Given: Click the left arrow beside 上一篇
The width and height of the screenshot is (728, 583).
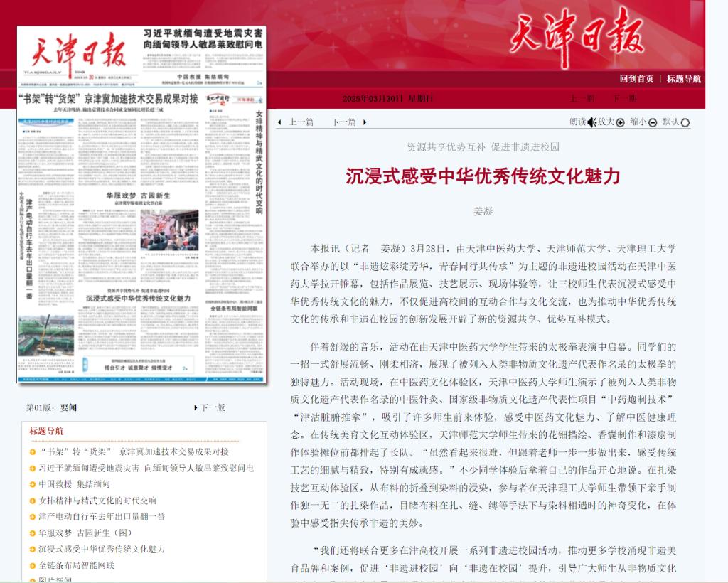Looking at the screenshot, I should (279, 122).
